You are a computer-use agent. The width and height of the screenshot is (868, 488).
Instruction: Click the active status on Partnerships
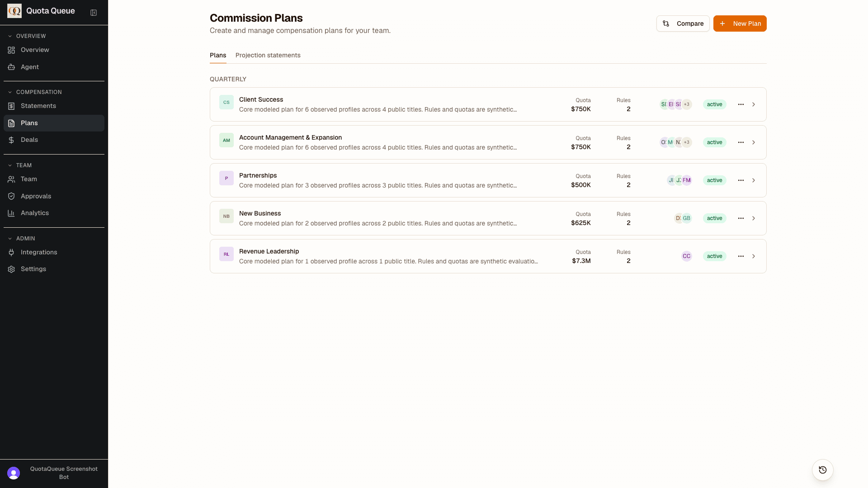tap(714, 180)
